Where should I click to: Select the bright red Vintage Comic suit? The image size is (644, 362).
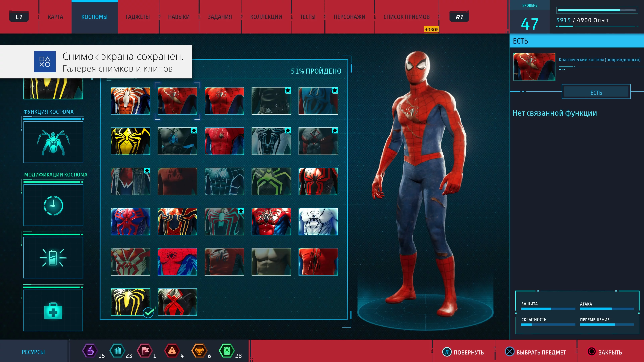[177, 262]
